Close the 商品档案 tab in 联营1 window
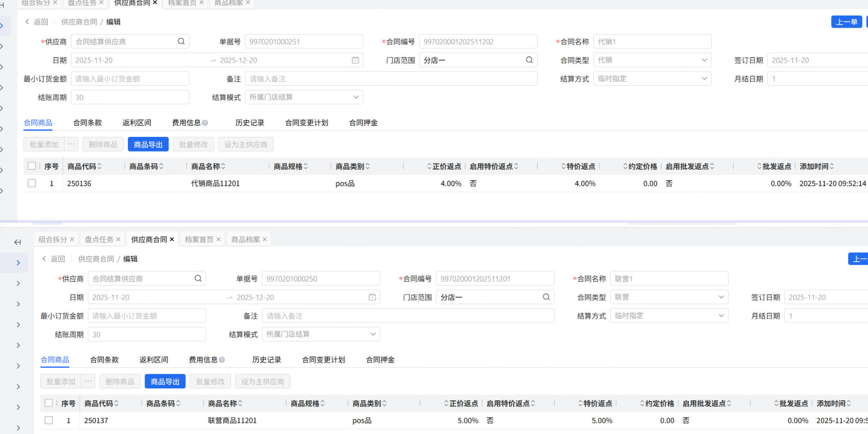 [x=265, y=239]
